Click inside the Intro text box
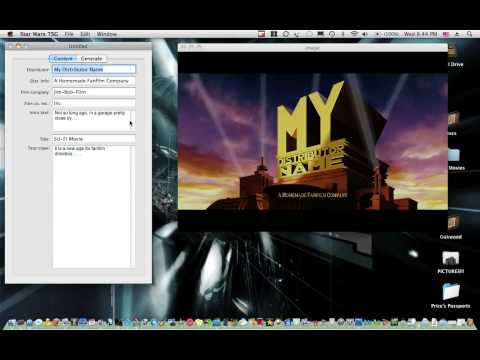The width and height of the screenshot is (480, 360). pos(91,120)
